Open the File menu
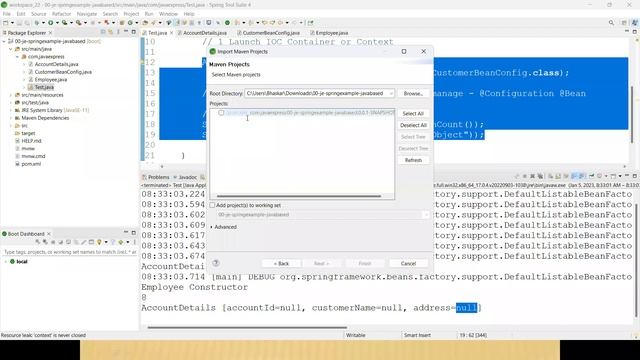Screen dimensions: 640x360 click(x=7, y=14)
